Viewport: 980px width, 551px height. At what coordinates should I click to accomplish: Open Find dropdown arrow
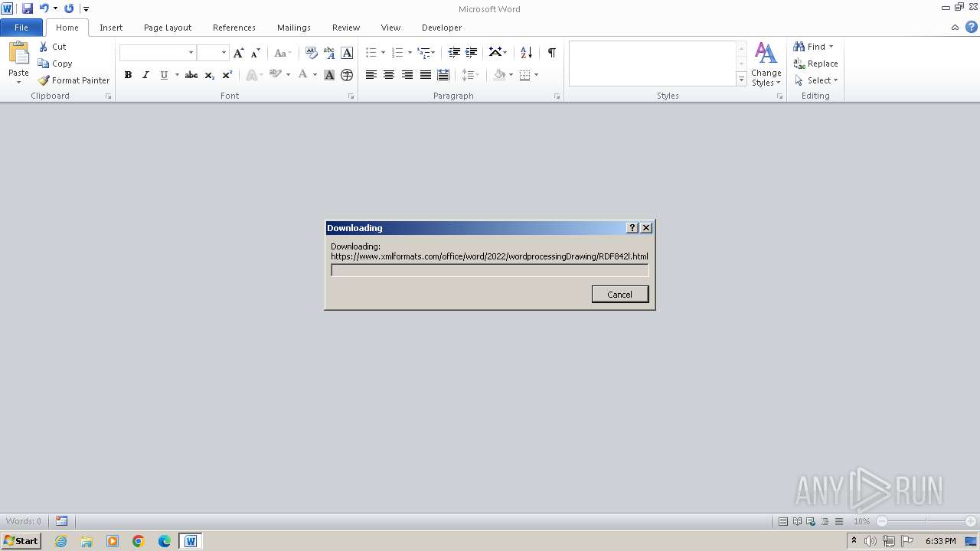click(831, 47)
